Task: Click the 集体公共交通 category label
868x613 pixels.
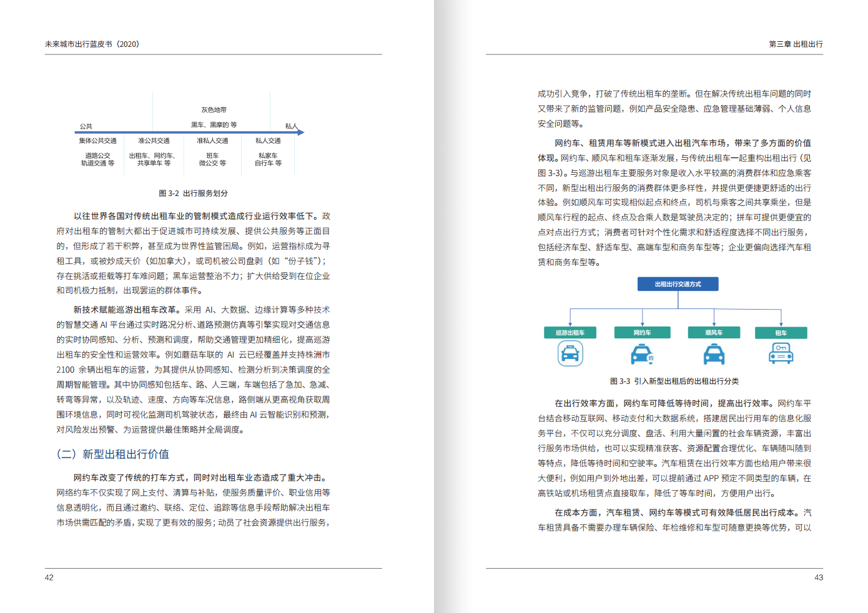Action: pos(98,141)
